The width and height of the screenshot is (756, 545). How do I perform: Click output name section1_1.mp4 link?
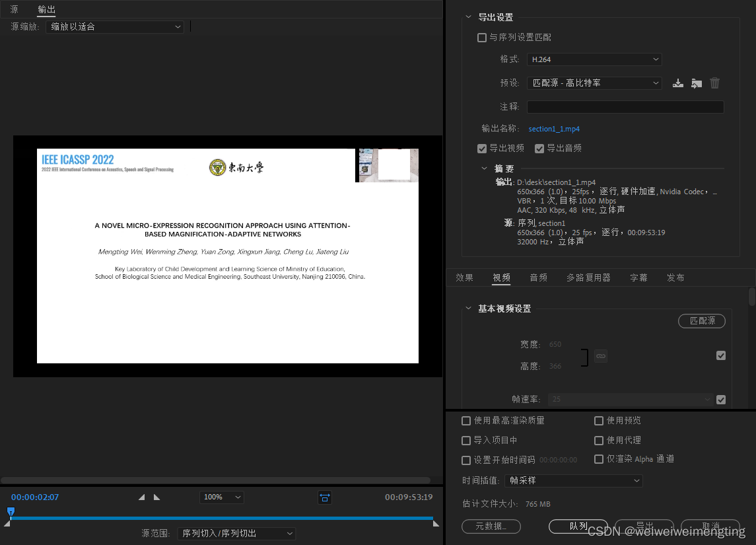tap(554, 129)
